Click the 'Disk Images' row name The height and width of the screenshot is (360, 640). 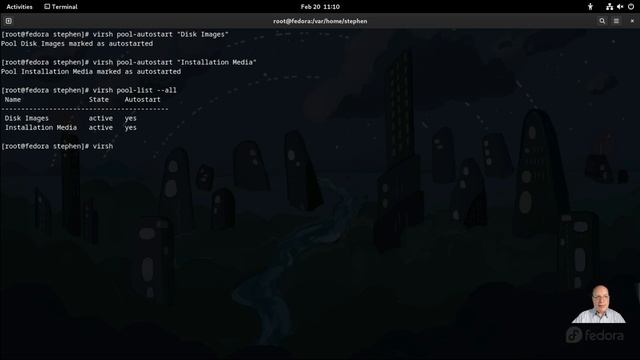(x=27, y=118)
